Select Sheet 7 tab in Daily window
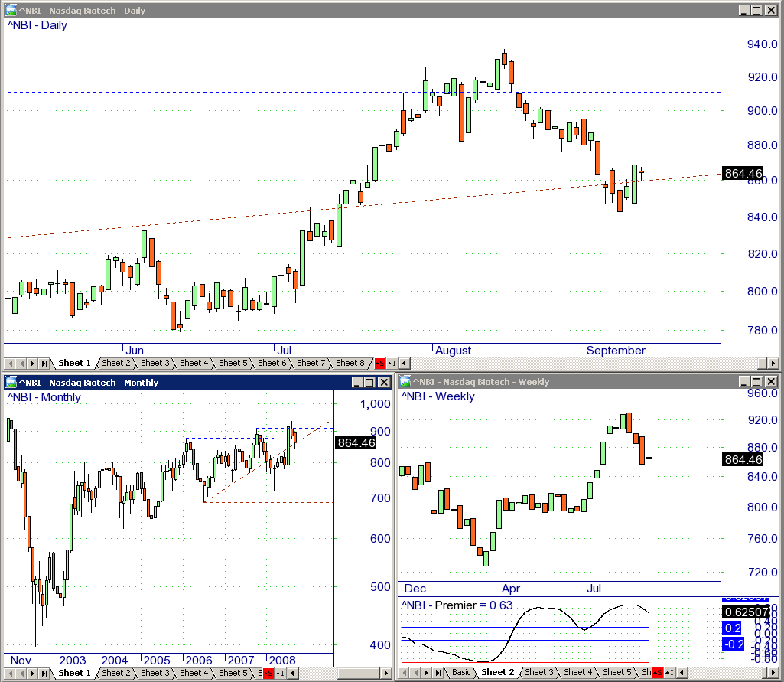The image size is (784, 682). coord(311,364)
